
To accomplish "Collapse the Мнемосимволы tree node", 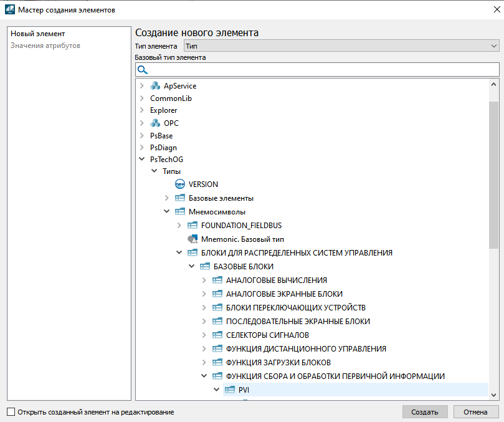I will [x=167, y=211].
